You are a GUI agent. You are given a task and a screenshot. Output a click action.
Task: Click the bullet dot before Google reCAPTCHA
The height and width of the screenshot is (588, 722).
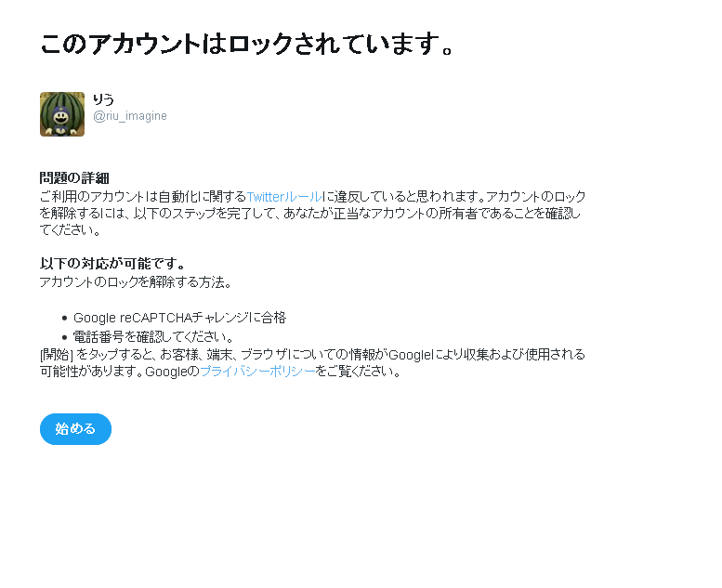pos(64,319)
